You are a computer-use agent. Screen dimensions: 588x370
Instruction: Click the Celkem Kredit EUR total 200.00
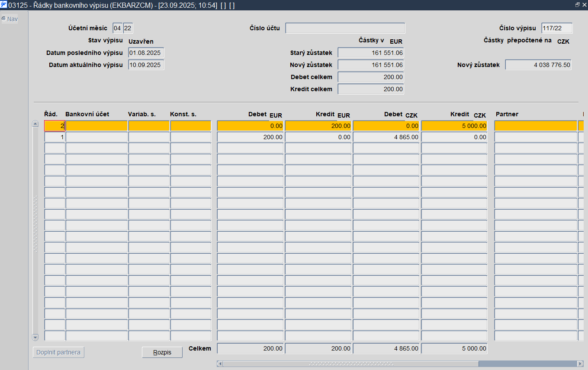[318, 348]
